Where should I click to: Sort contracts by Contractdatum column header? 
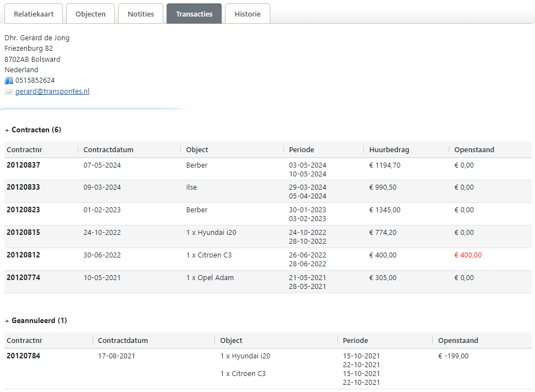tap(109, 150)
